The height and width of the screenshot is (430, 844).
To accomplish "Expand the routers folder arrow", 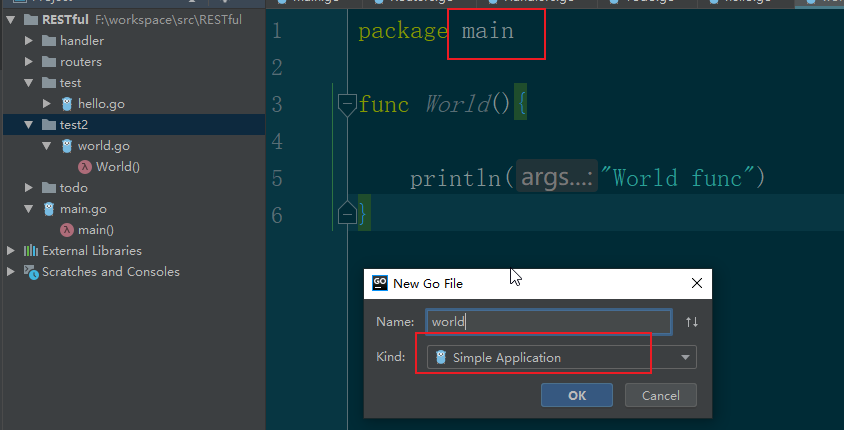I will (x=29, y=62).
